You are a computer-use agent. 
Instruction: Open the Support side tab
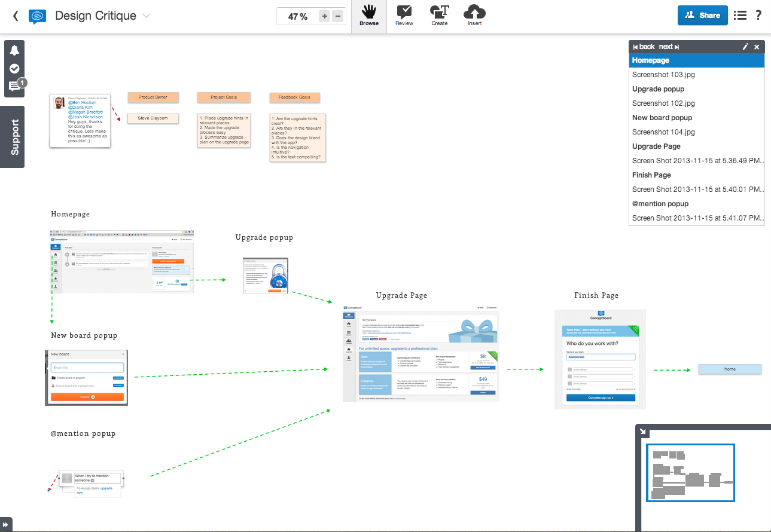pyautogui.click(x=12, y=137)
